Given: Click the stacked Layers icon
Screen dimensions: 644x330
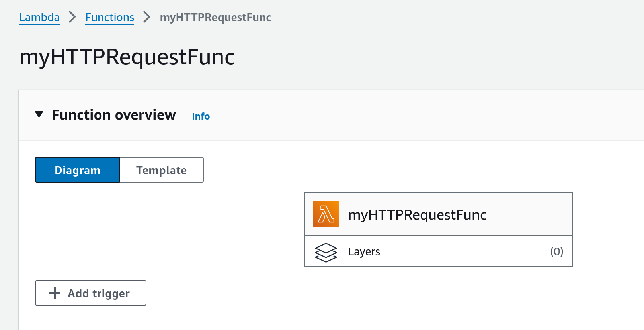Looking at the screenshot, I should coord(326,252).
